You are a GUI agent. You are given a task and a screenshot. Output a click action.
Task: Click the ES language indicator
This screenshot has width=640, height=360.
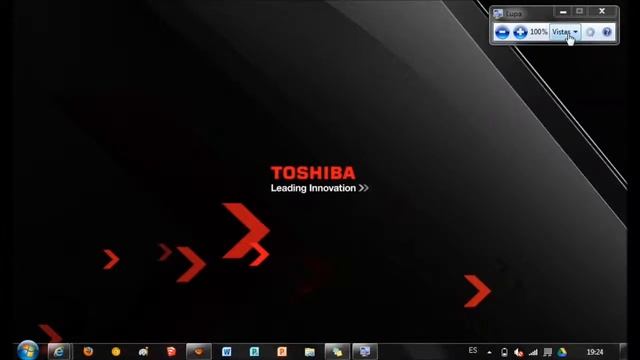click(x=473, y=350)
